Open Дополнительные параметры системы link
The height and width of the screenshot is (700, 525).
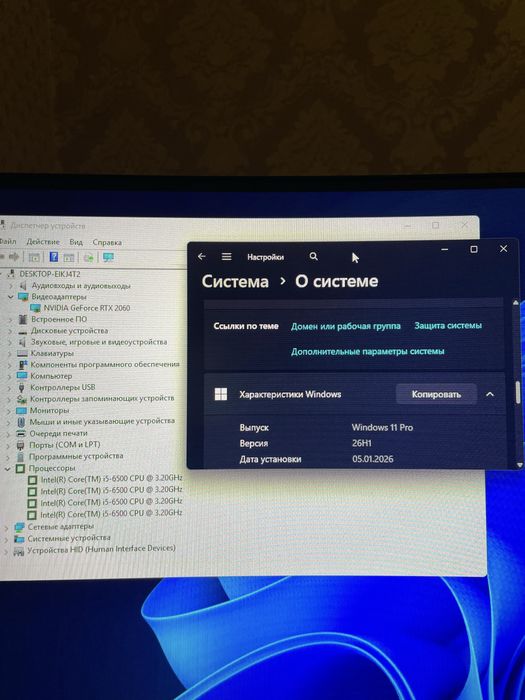[x=367, y=351]
